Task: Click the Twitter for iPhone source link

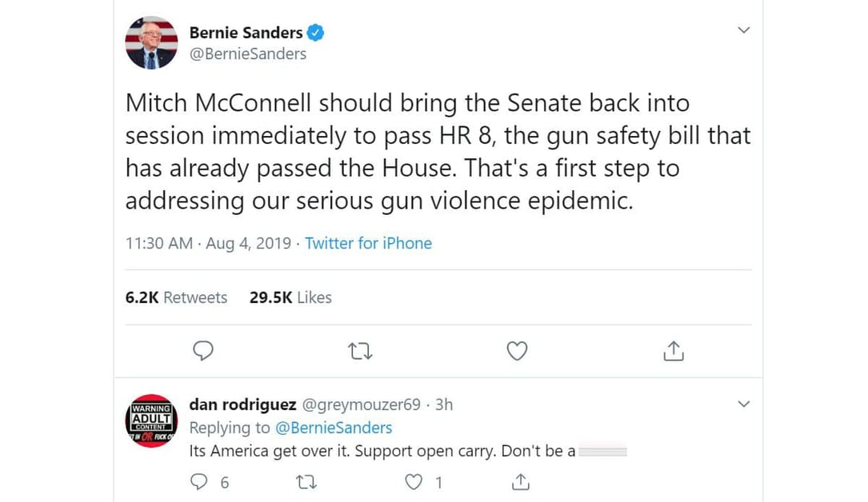Action: [x=368, y=243]
